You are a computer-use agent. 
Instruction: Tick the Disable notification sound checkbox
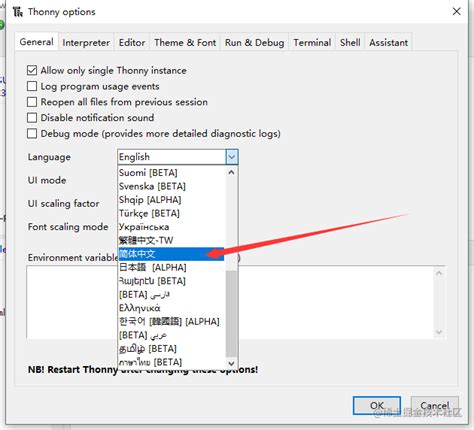(32, 118)
